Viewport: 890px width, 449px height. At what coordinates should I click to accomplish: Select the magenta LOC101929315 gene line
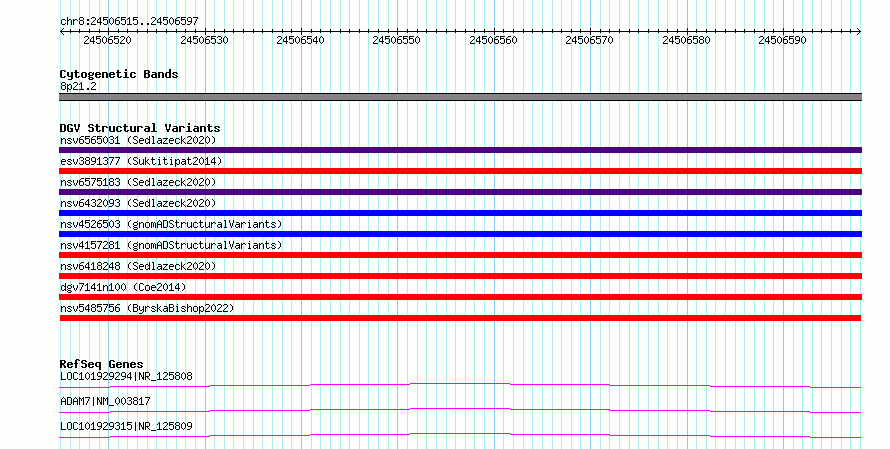[460, 435]
